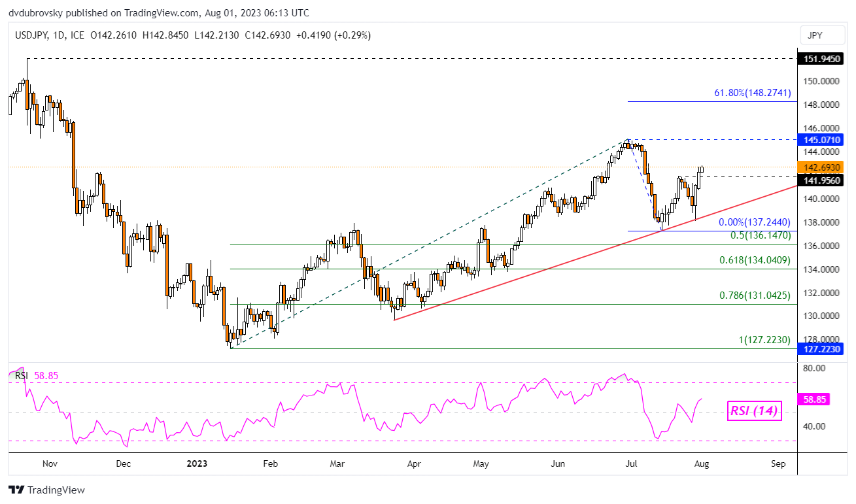This screenshot has height=504, width=856.
Task: Click the 61.80%(148.2741) Fibonacci label
Action: point(752,93)
